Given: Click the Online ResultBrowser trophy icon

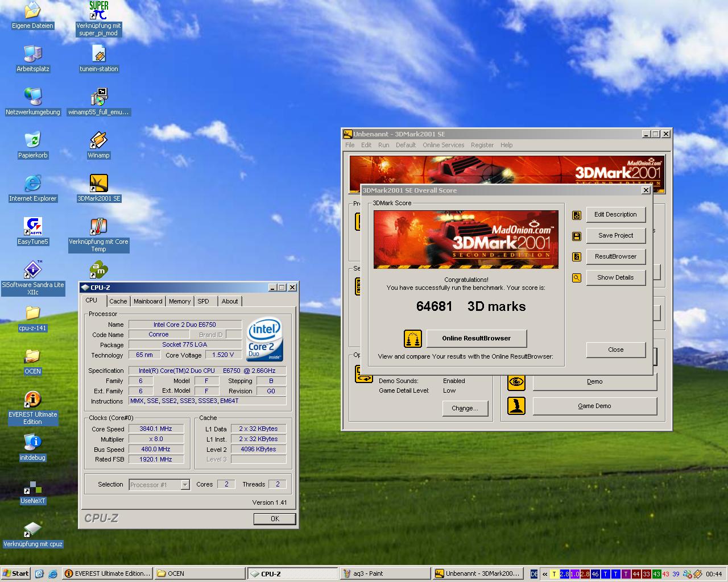Looking at the screenshot, I should (x=412, y=339).
